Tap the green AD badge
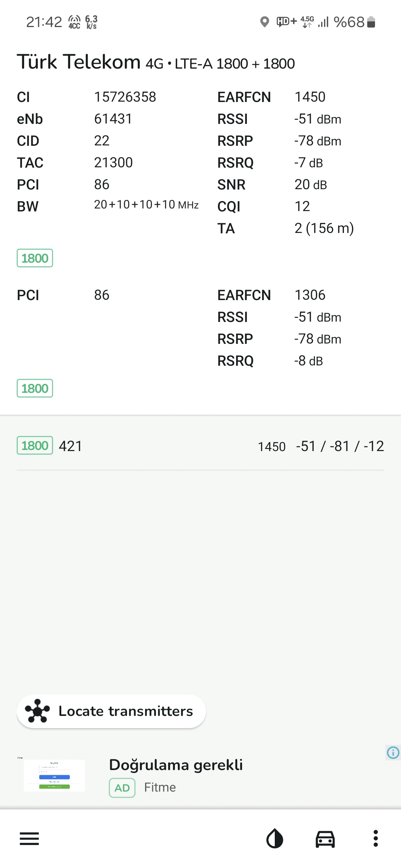 pyautogui.click(x=122, y=788)
